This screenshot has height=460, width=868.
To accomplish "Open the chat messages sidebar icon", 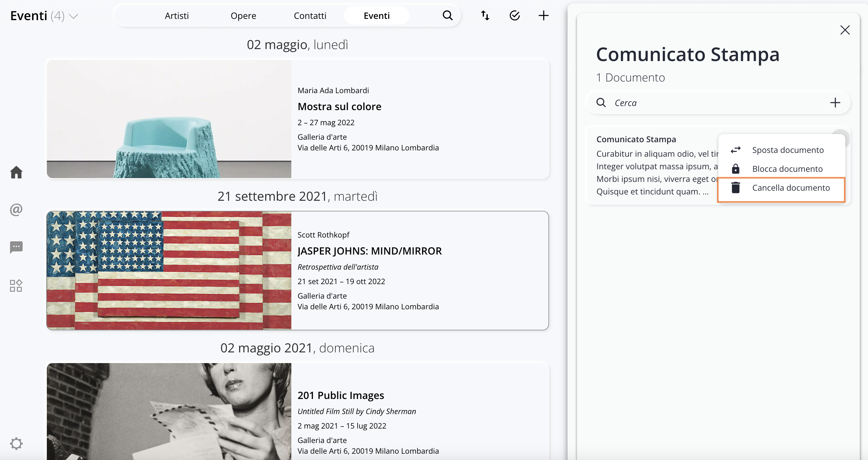I will pyautogui.click(x=16, y=247).
